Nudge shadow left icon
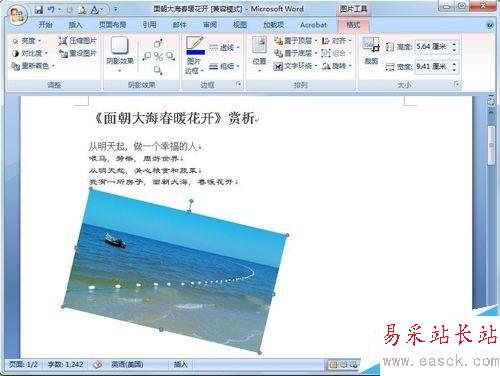The height and width of the screenshot is (376, 500). [147, 56]
